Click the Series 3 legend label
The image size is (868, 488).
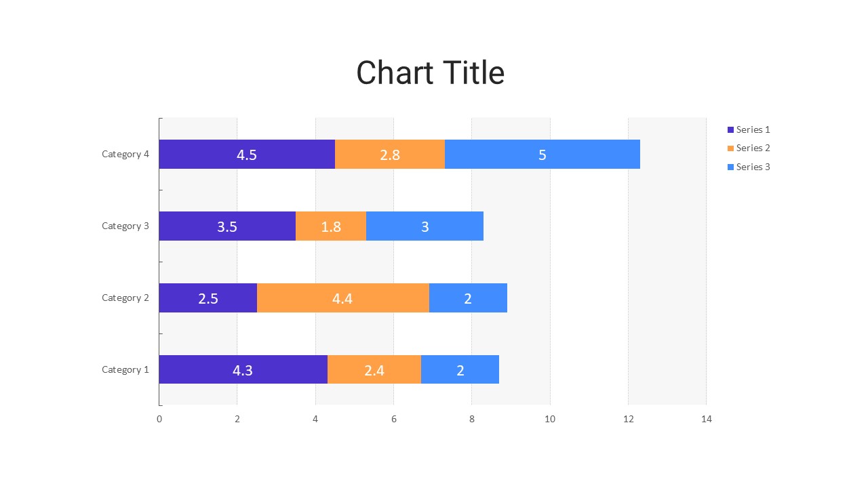pyautogui.click(x=753, y=167)
